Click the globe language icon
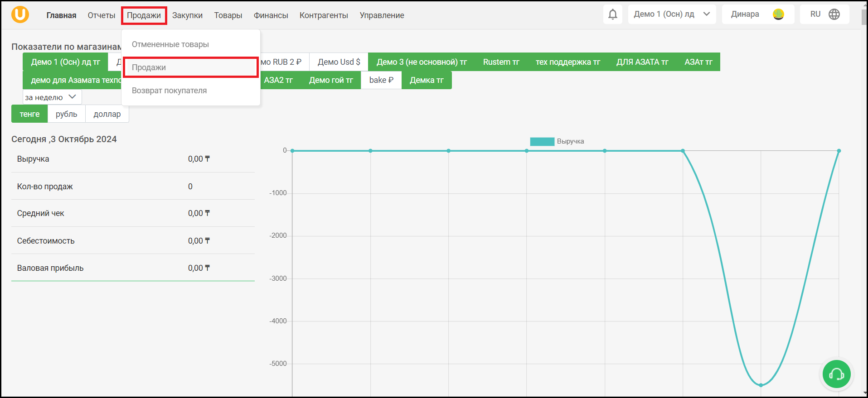The image size is (868, 398). tap(834, 14)
